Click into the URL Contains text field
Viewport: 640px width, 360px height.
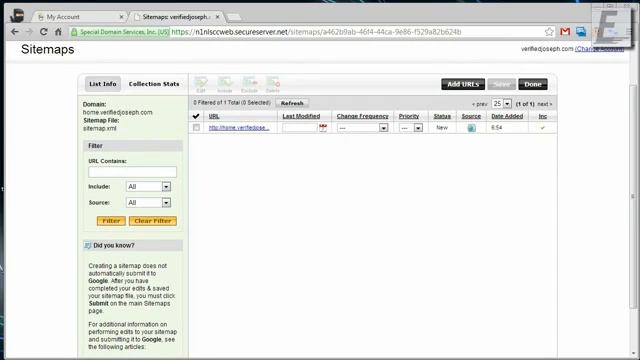click(x=132, y=172)
